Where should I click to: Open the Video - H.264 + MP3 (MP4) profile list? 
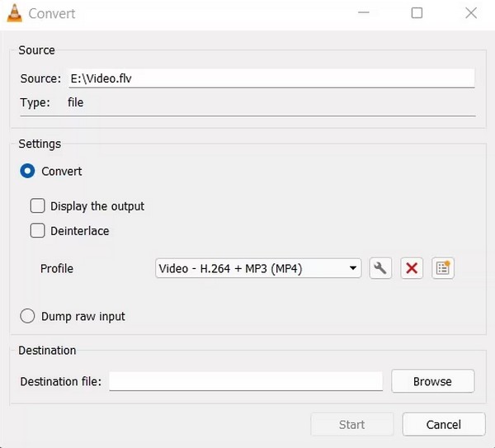coord(252,268)
